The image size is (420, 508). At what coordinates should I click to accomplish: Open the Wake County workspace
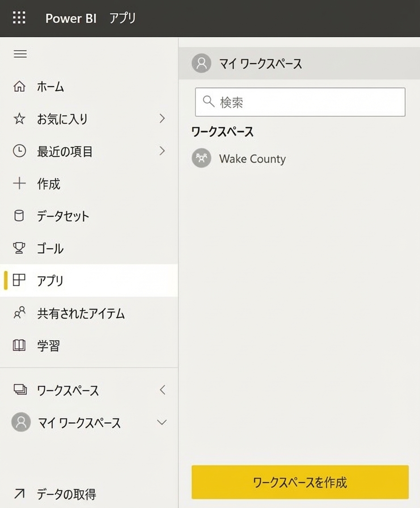coord(252,159)
